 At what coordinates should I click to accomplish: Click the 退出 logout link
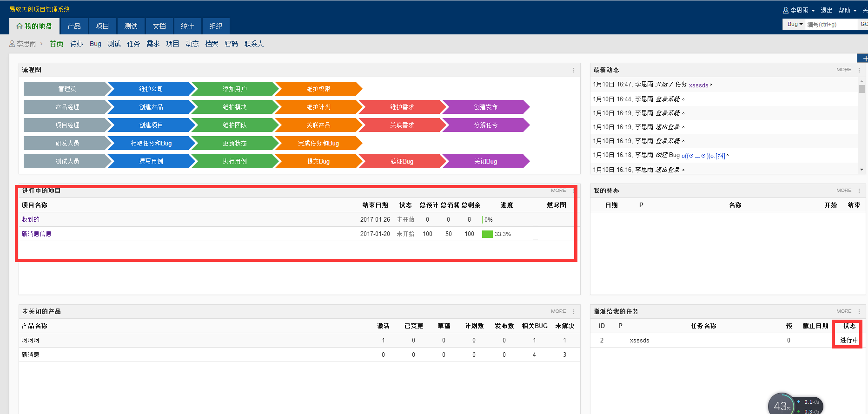pyautogui.click(x=826, y=10)
